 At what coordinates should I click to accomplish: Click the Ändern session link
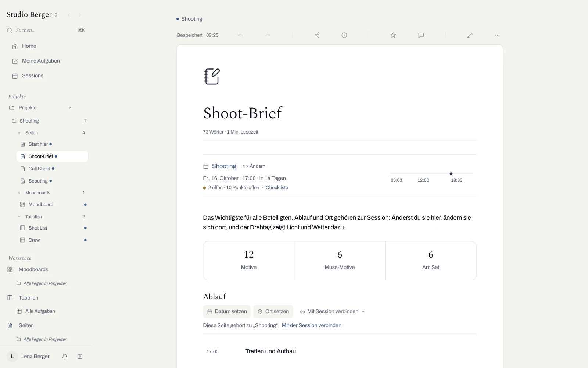pos(254,166)
